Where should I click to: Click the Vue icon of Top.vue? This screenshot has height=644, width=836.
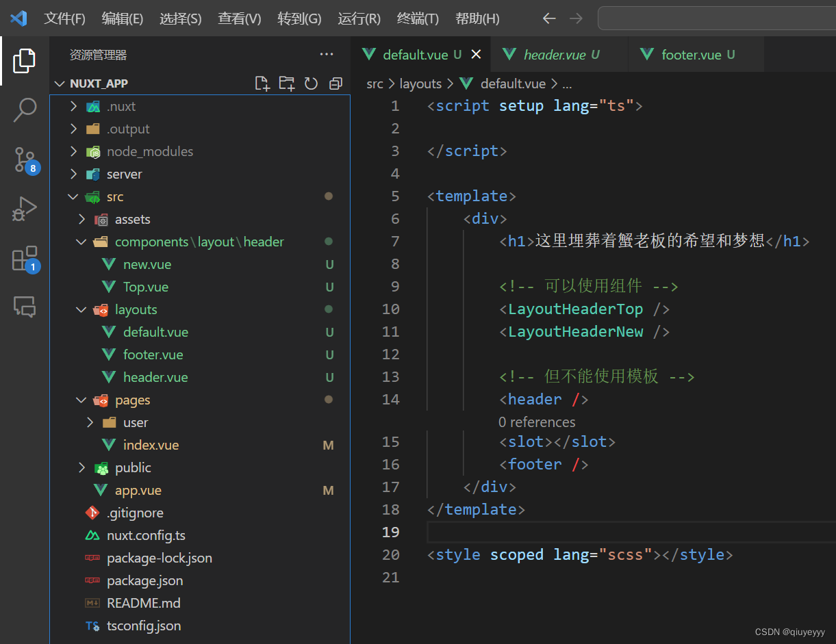coord(109,287)
